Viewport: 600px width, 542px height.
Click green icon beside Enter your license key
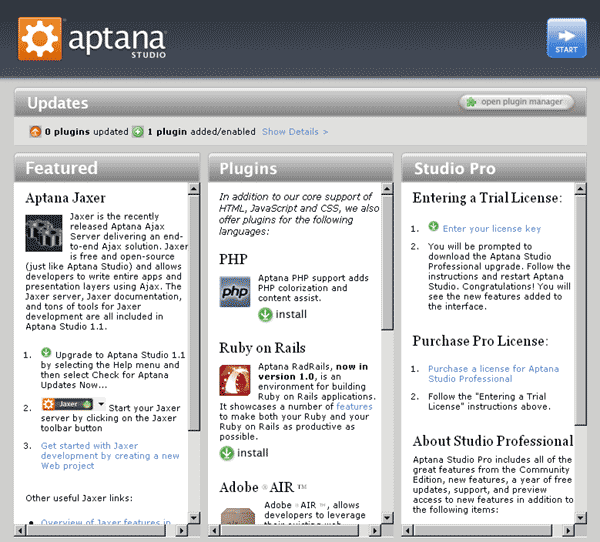coord(433,226)
